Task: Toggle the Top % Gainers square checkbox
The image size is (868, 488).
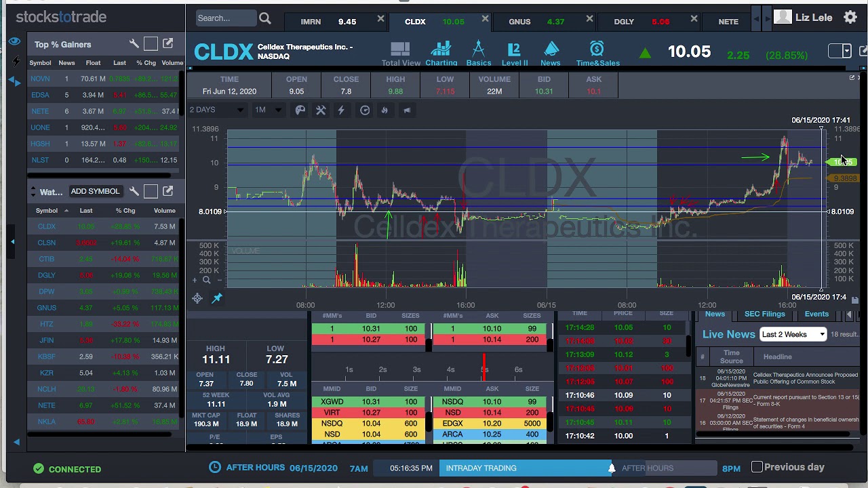Action: (151, 44)
